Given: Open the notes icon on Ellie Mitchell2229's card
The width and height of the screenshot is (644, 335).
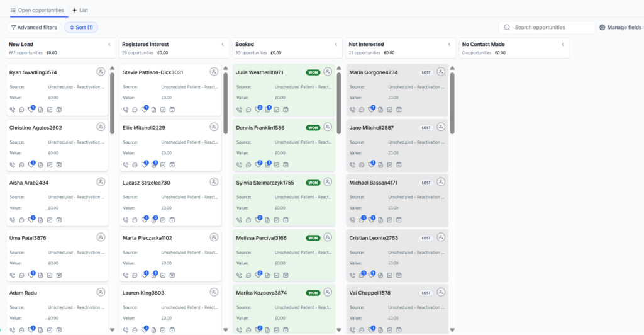Looking at the screenshot, I should coord(154,164).
